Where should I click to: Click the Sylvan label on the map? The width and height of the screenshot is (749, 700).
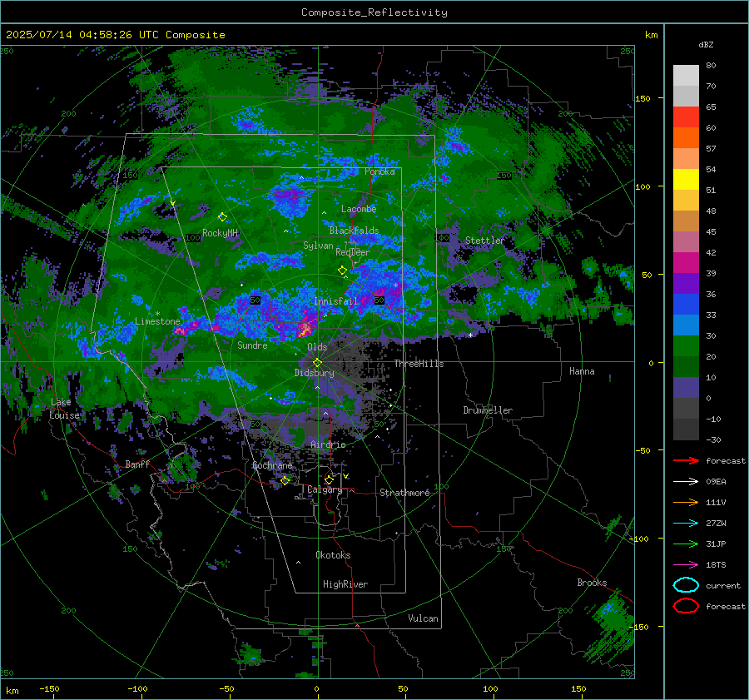coord(318,246)
